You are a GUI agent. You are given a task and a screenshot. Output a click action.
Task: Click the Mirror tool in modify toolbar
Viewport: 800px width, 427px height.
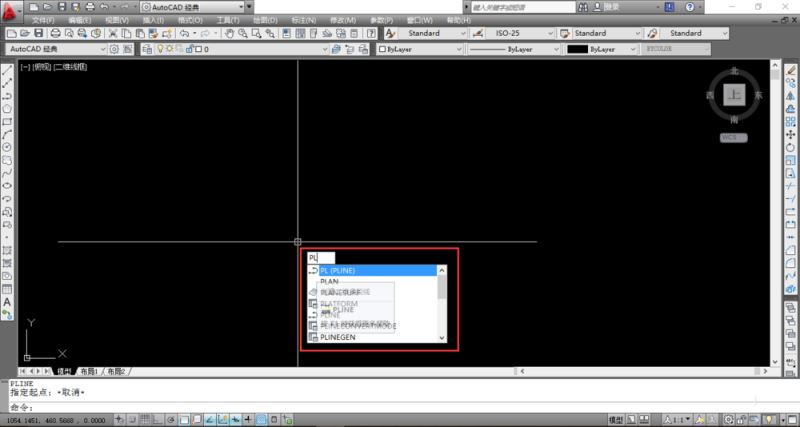coord(791,96)
